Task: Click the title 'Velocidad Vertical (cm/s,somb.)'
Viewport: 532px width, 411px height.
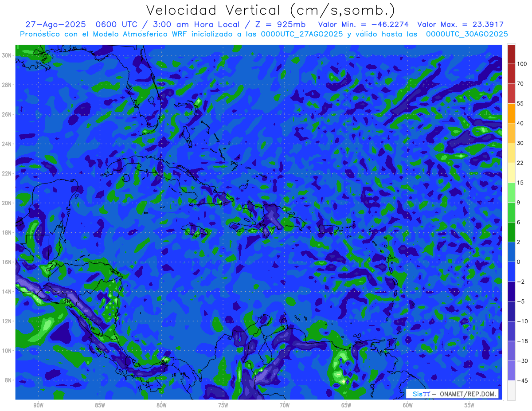Action: pos(270,11)
